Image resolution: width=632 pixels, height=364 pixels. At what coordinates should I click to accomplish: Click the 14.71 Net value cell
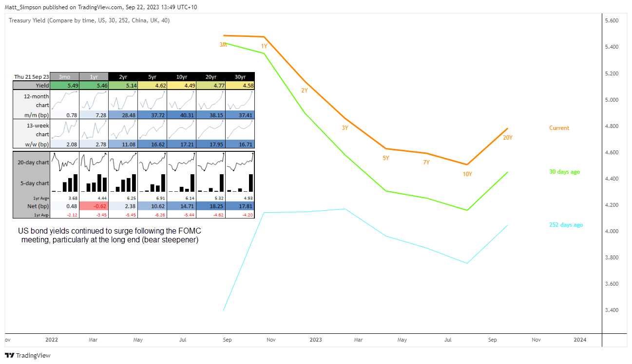click(x=181, y=206)
